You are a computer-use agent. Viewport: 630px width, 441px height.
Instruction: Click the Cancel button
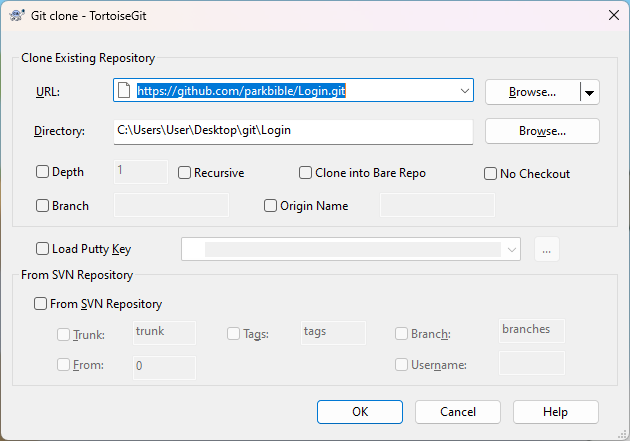click(x=458, y=412)
